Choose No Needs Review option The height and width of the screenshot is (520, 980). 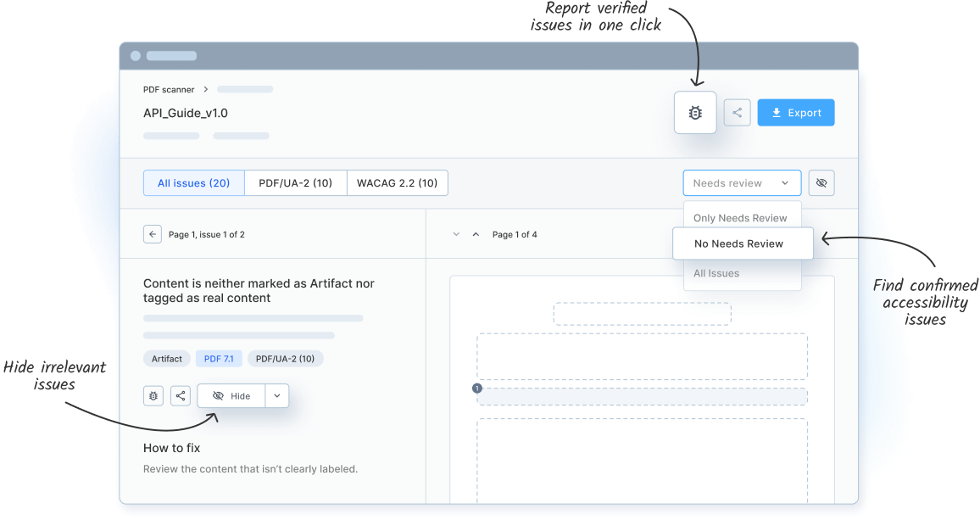pyautogui.click(x=743, y=243)
